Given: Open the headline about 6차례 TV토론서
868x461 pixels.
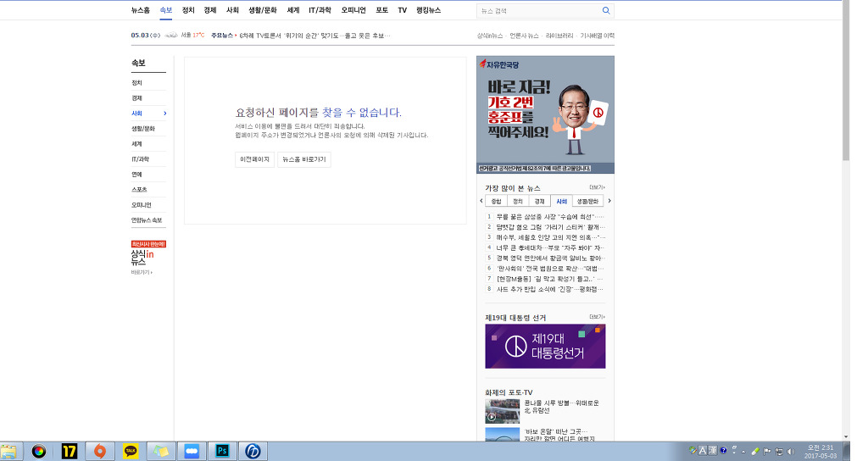Looking at the screenshot, I should tap(315, 36).
